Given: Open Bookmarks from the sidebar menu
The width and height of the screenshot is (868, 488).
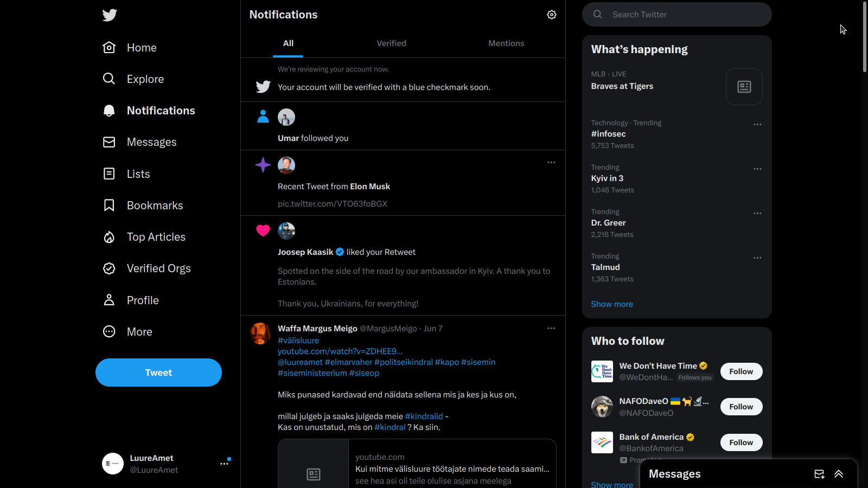Looking at the screenshot, I should [x=155, y=206].
